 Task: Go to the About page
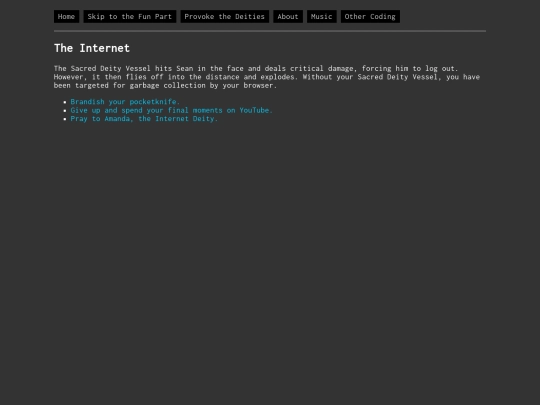[288, 17]
